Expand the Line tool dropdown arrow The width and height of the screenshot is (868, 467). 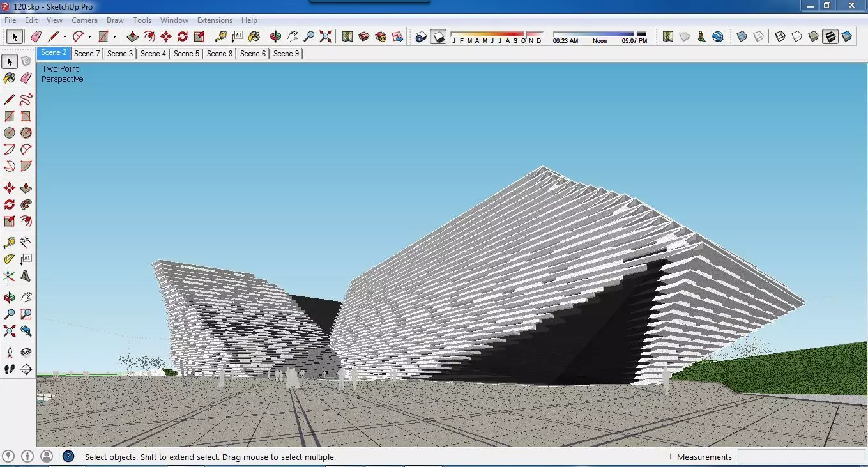point(65,36)
